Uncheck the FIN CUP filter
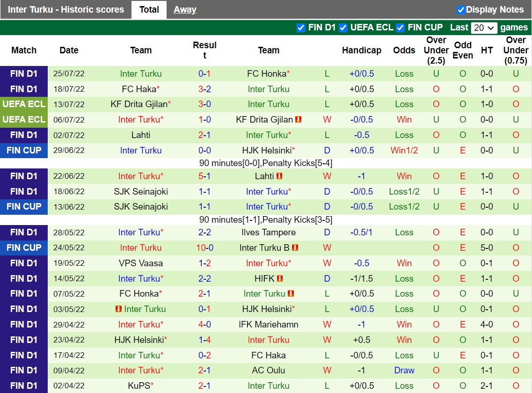The image size is (532, 393). (x=401, y=28)
